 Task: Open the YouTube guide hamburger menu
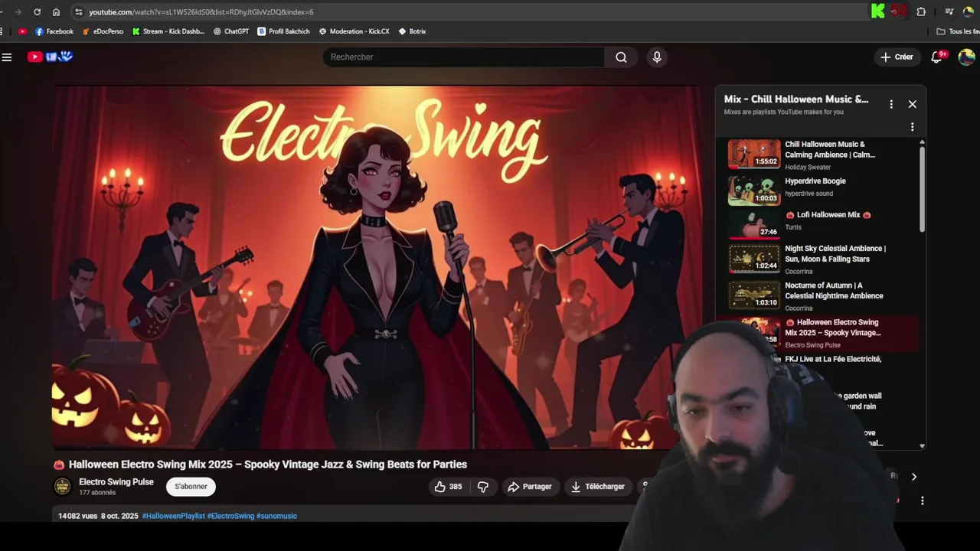click(x=7, y=57)
